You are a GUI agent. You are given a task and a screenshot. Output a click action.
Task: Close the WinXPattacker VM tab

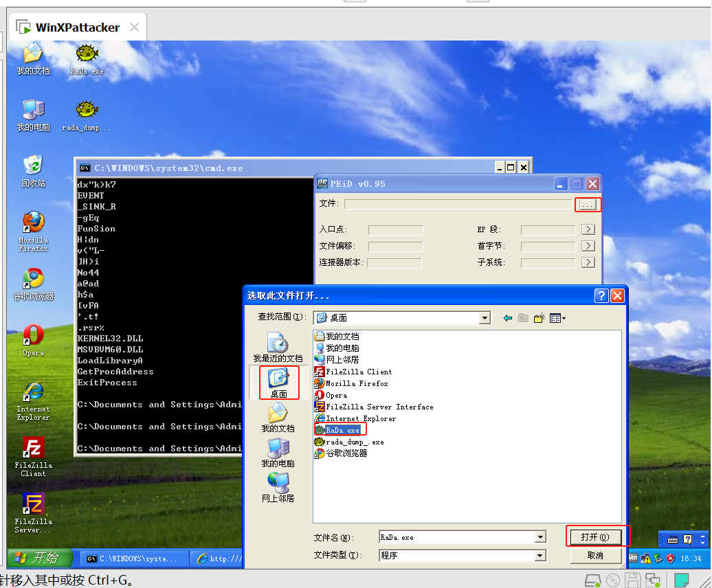[135, 27]
